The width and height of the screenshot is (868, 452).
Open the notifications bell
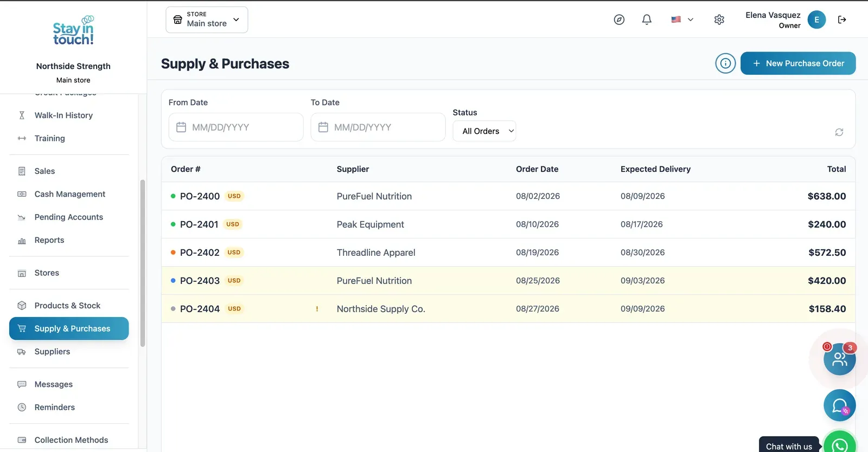click(x=647, y=20)
